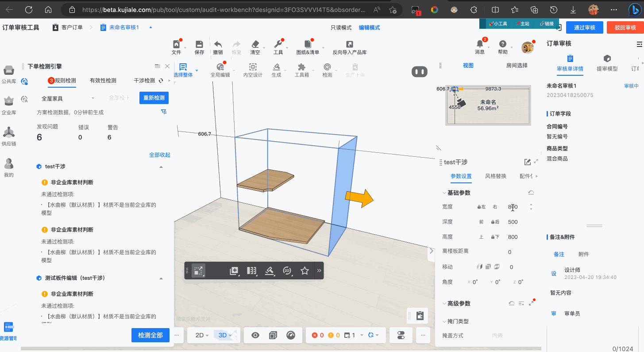Switch to the 有效性检测 tab
The height and width of the screenshot is (352, 644).
pos(103,81)
